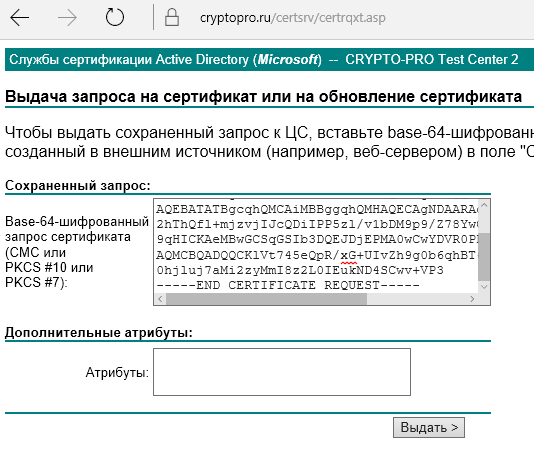The width and height of the screenshot is (534, 467).
Task: Submit the request with Выдать button
Action: point(429,427)
